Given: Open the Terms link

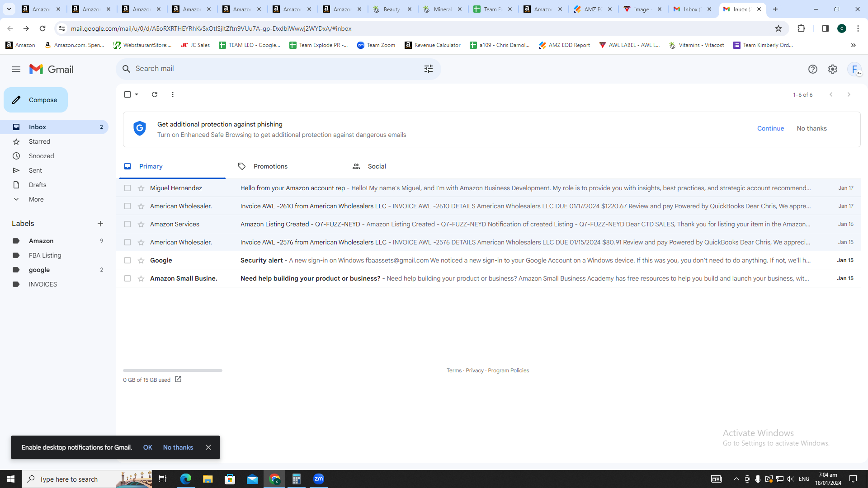Looking at the screenshot, I should pos(454,371).
